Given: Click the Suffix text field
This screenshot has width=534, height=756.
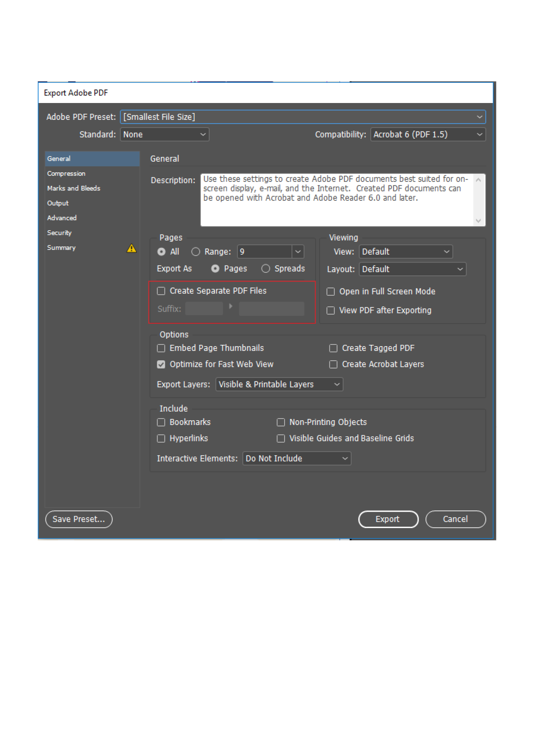Looking at the screenshot, I should 204,309.
